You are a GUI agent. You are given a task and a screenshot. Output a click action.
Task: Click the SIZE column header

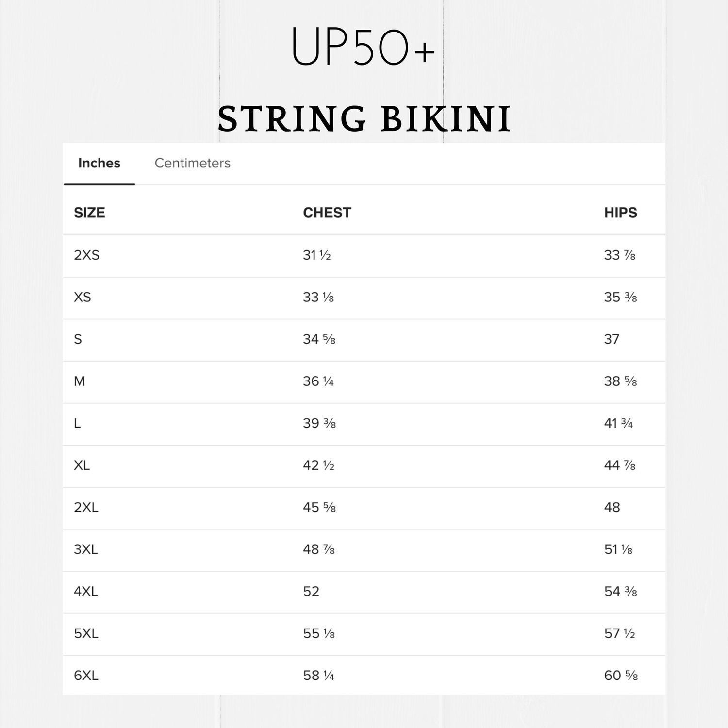point(89,213)
